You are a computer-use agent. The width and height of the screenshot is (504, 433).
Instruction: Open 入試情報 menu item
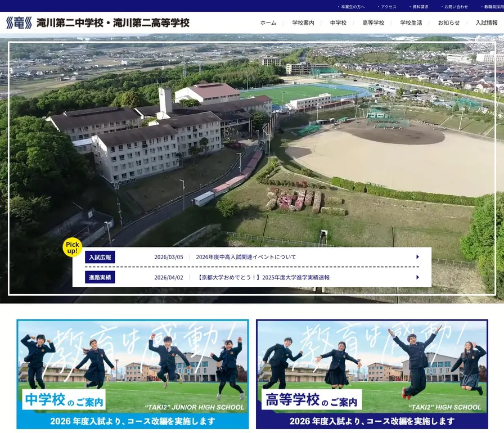[487, 23]
